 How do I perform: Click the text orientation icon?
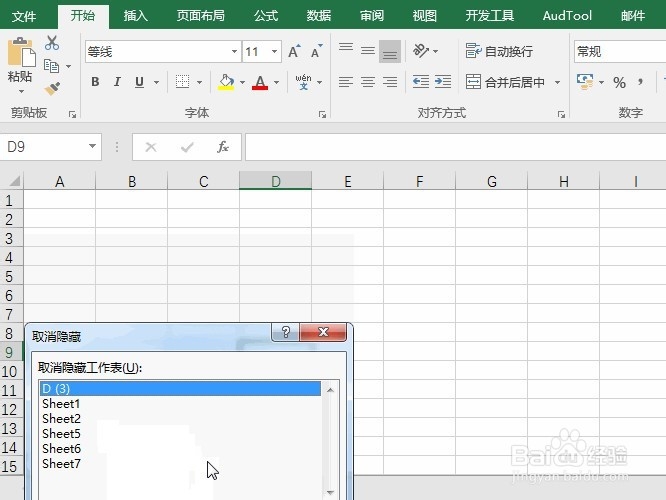(x=421, y=51)
